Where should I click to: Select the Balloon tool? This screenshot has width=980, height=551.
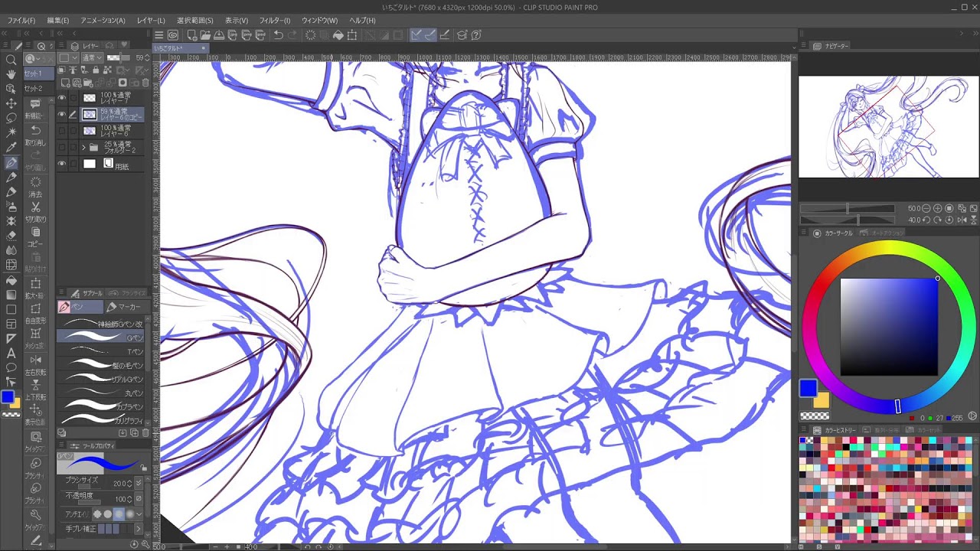11,367
